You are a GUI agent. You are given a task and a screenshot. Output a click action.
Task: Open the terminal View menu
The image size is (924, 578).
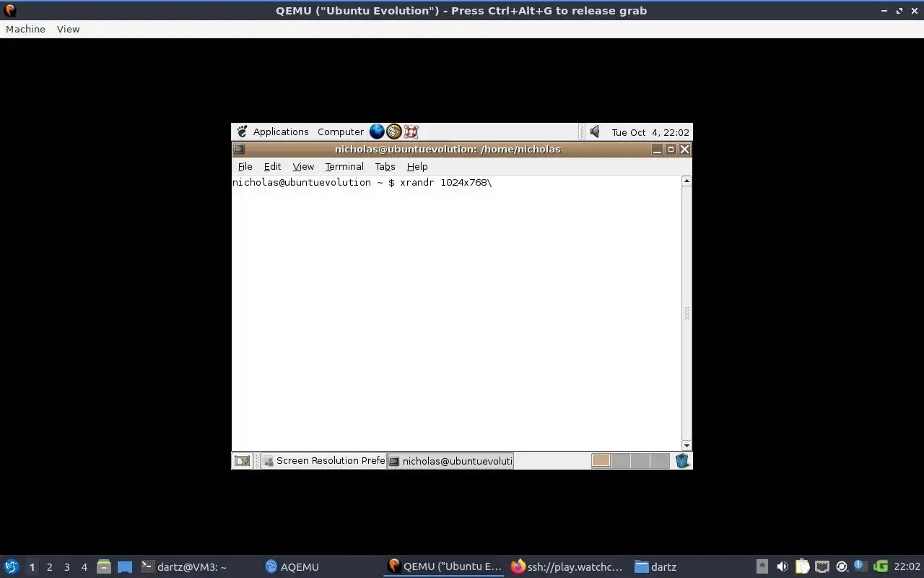click(303, 166)
